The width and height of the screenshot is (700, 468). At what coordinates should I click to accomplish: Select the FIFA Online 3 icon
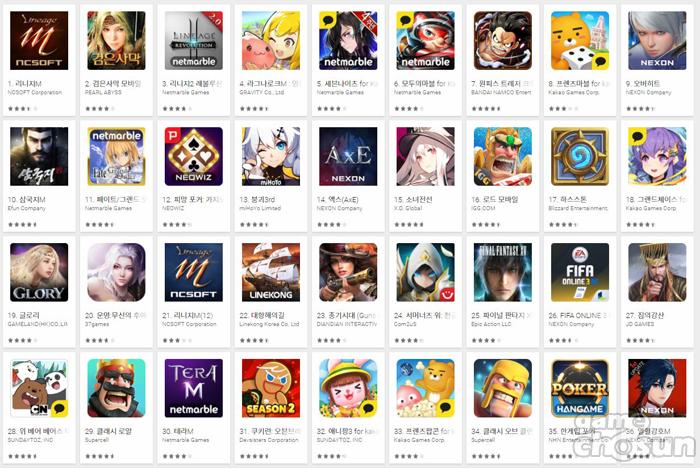(x=580, y=272)
